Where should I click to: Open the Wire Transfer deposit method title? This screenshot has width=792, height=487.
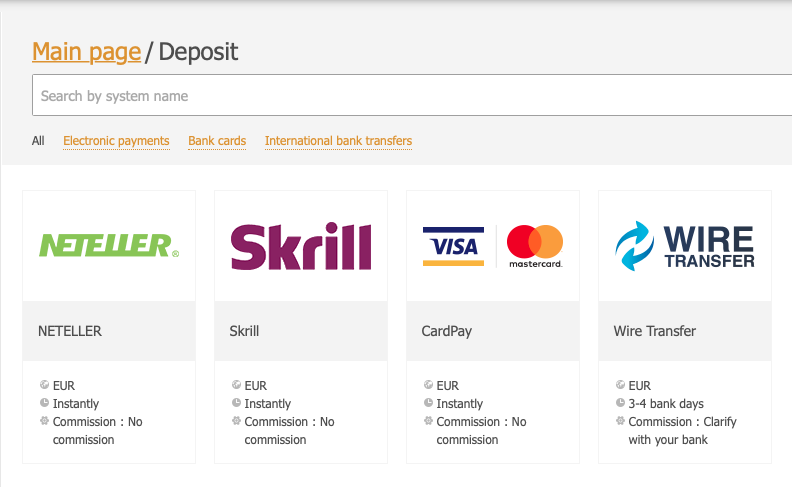tap(655, 331)
